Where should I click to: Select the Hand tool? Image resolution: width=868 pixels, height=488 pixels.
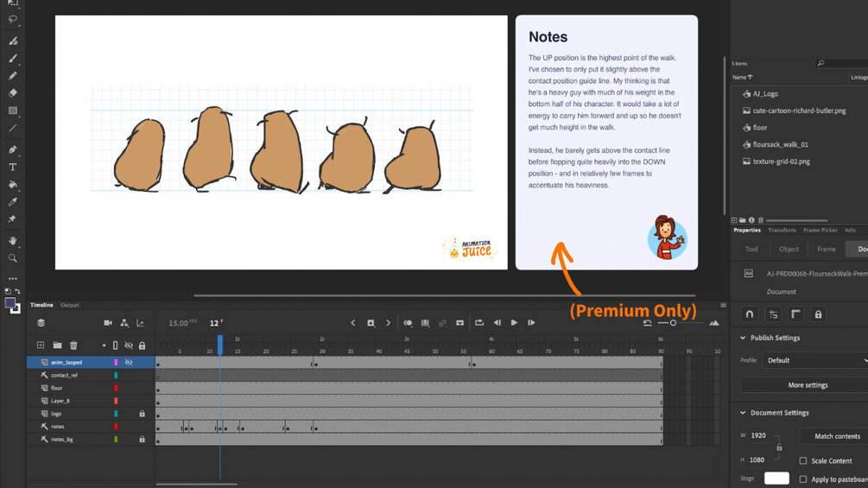[x=13, y=241]
